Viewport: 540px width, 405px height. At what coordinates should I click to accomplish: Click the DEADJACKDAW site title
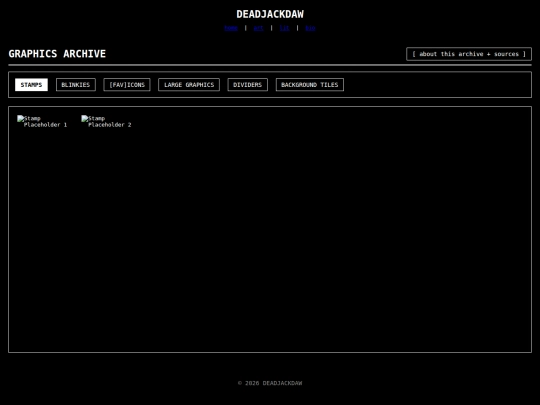point(270,14)
